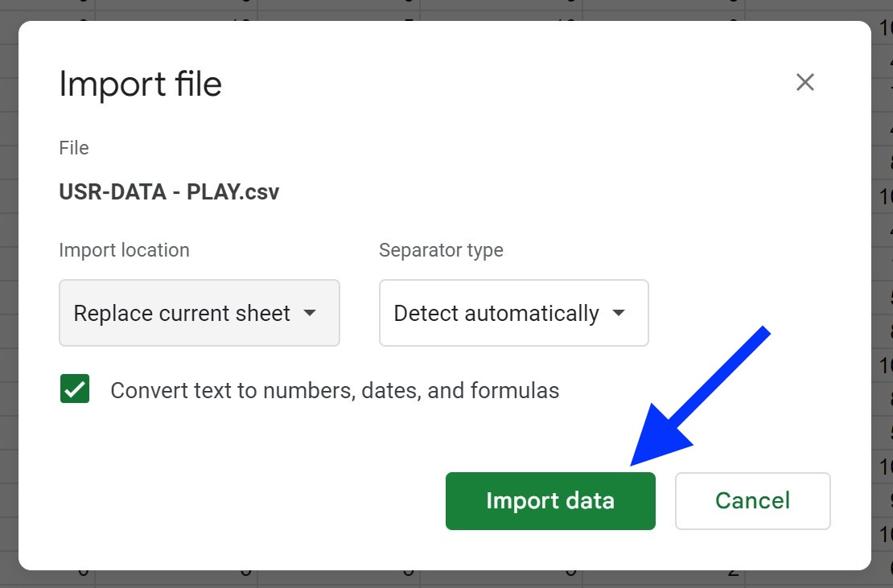Close the Import file dialog
Image resolution: width=893 pixels, height=588 pixels.
[805, 82]
